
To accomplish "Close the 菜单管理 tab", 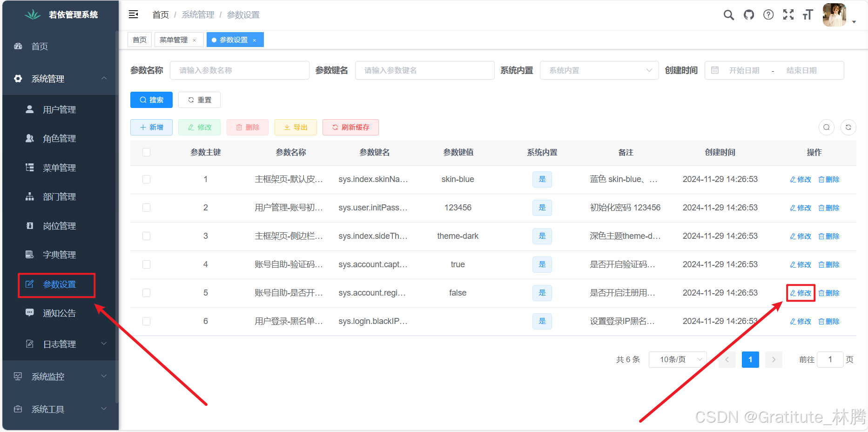I will point(195,40).
